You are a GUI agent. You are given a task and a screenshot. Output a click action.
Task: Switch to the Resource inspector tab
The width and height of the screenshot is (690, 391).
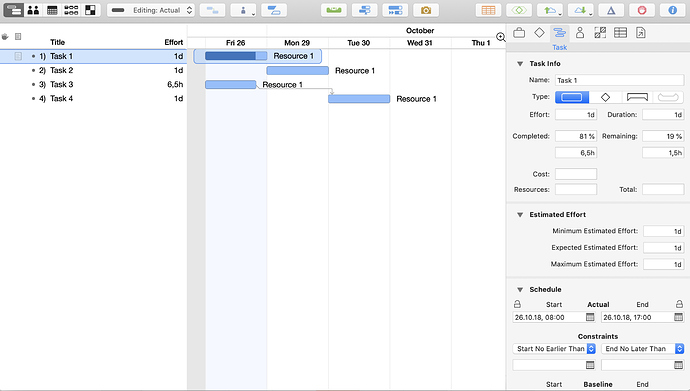(x=580, y=33)
